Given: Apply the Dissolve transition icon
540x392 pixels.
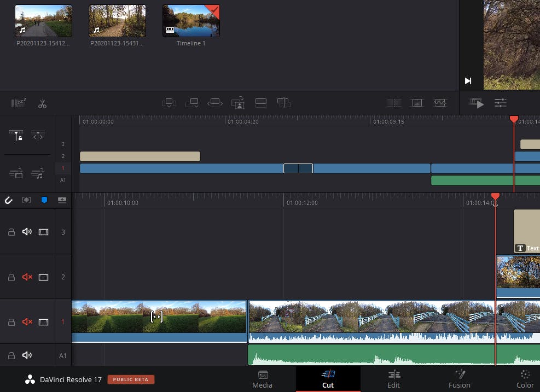Looking at the screenshot, I should pyautogui.click(x=417, y=103).
